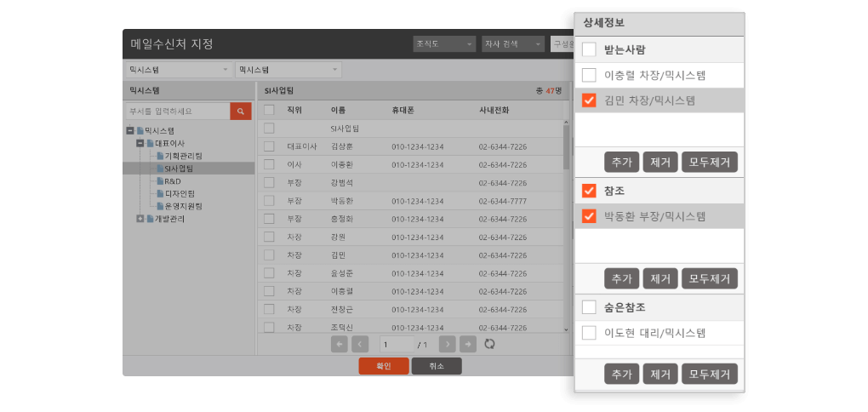Check the row checkbox for 김상훈
Image resolution: width=868 pixels, height=412 pixels.
[269, 146]
